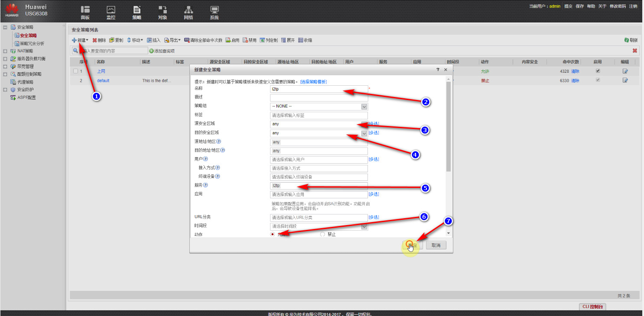
Task: Expand the NAT策略 tree node
Action: point(5,51)
